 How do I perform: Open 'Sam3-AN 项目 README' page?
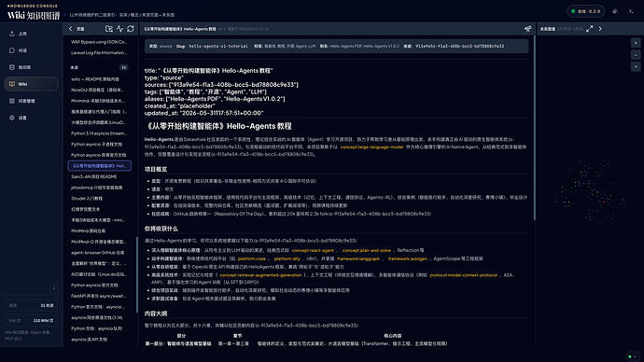coord(99,176)
